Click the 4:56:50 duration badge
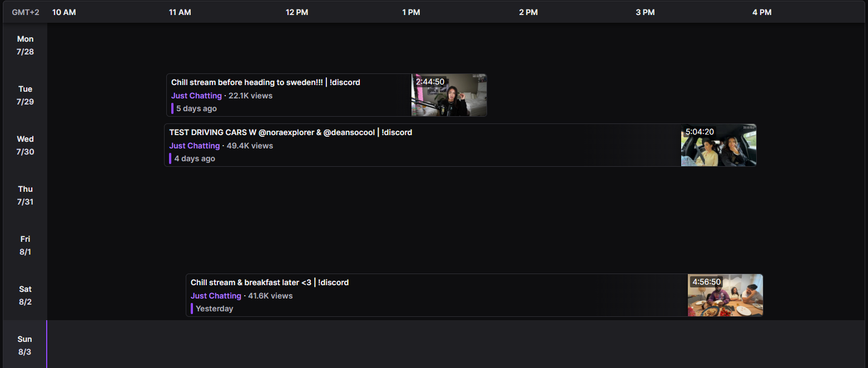The image size is (868, 368). click(x=707, y=282)
